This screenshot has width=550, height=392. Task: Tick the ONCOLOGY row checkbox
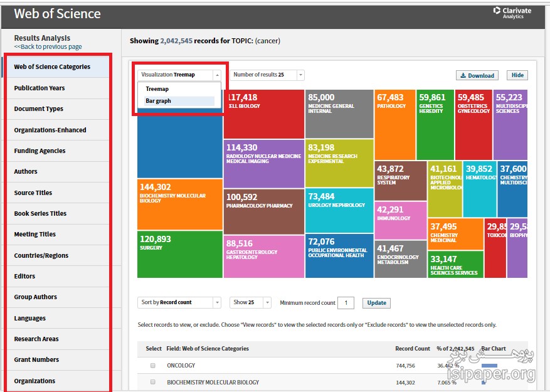[x=152, y=365]
